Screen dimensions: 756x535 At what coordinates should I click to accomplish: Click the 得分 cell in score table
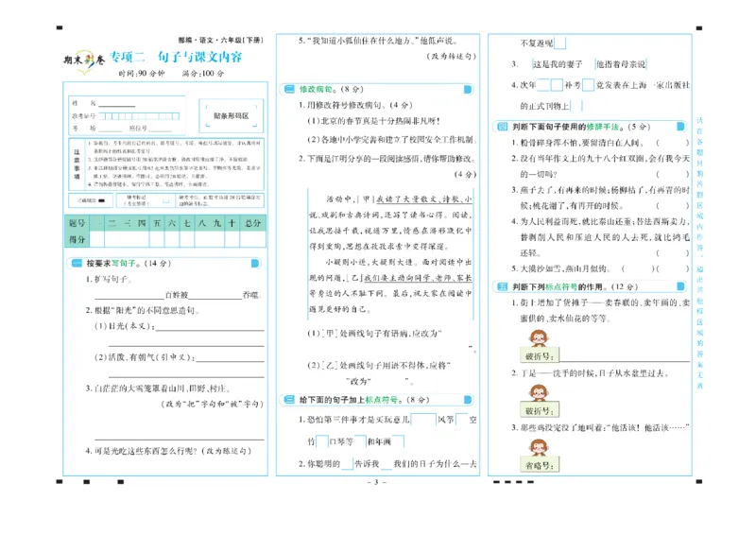[77, 239]
